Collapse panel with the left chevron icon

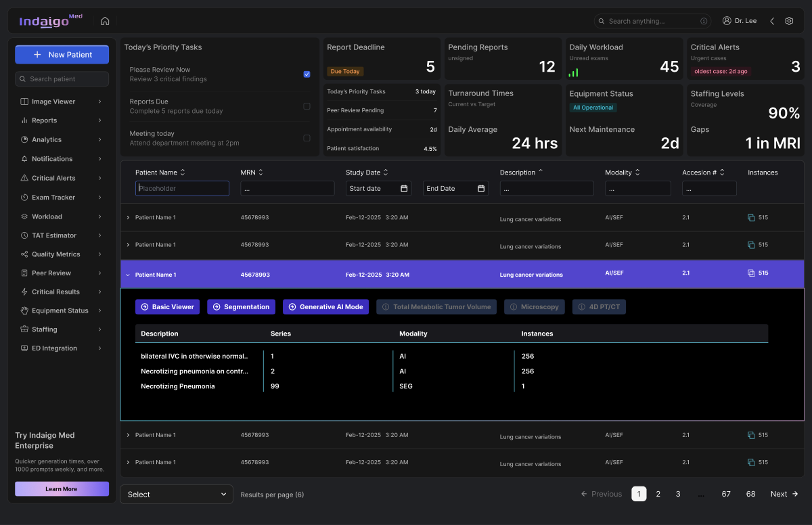772,21
